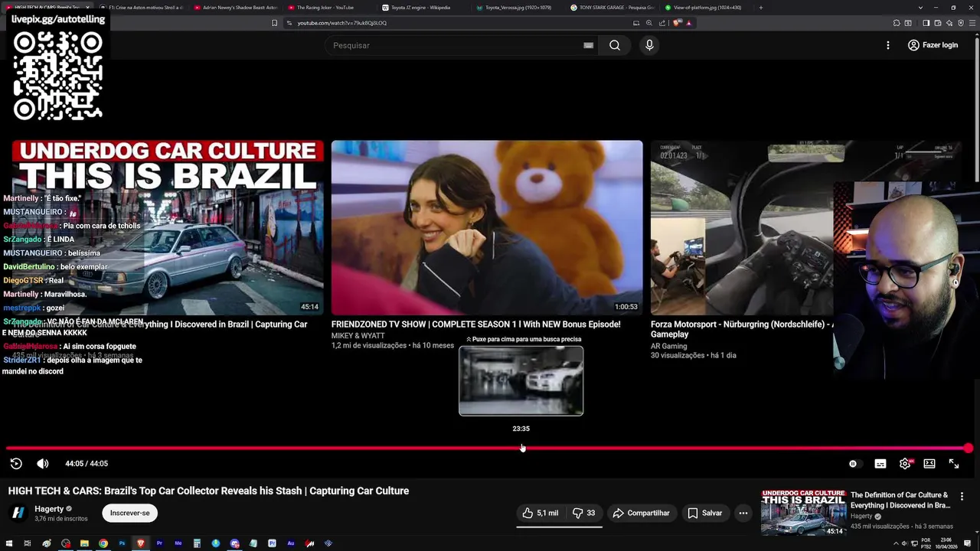The height and width of the screenshot is (551, 980).
Task: Open the YouTube settings three-dot menu
Action: point(888,45)
